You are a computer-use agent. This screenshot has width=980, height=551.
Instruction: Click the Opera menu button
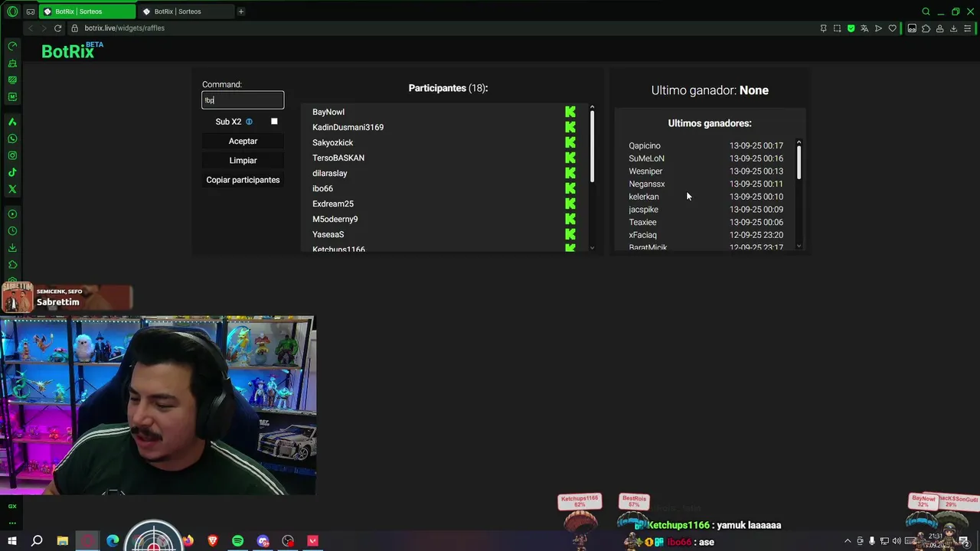12,11
